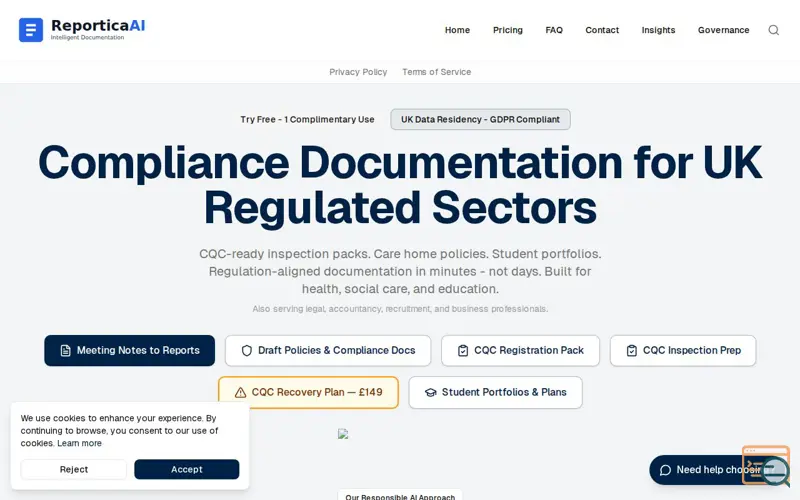Image resolution: width=800 pixels, height=500 pixels.
Task: Open the Terms of Service link
Action: click(437, 72)
